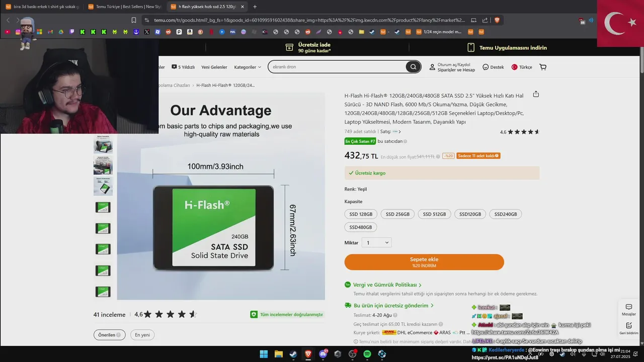Click info icon on 'Sadece 11 adet kaldı'

(x=497, y=156)
